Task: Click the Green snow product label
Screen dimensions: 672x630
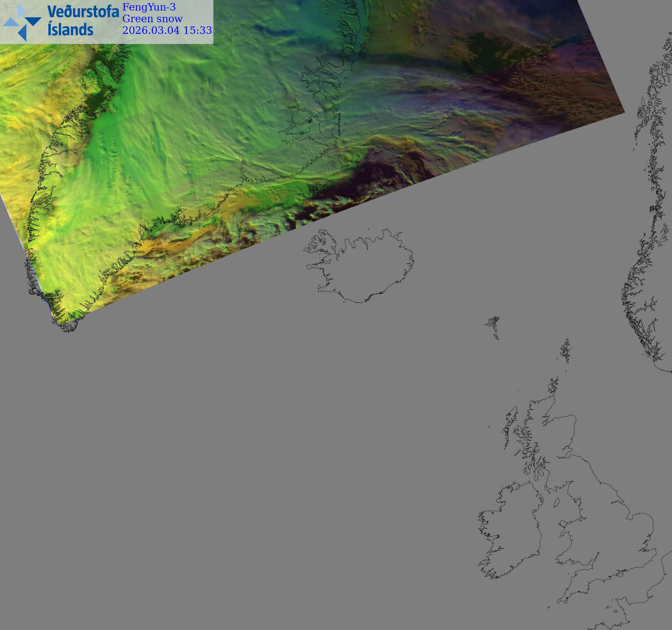Action: click(152, 19)
